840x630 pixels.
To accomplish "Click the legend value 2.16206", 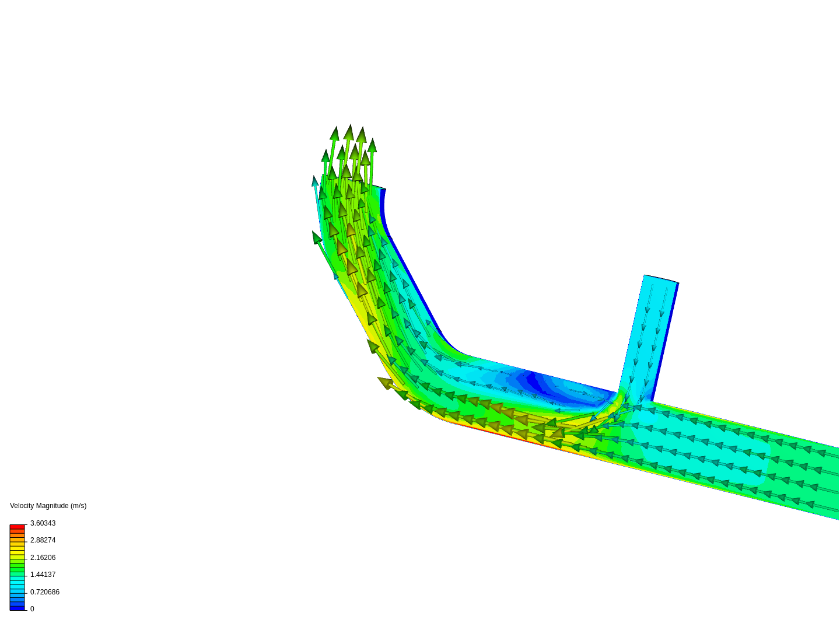I will tap(43, 558).
